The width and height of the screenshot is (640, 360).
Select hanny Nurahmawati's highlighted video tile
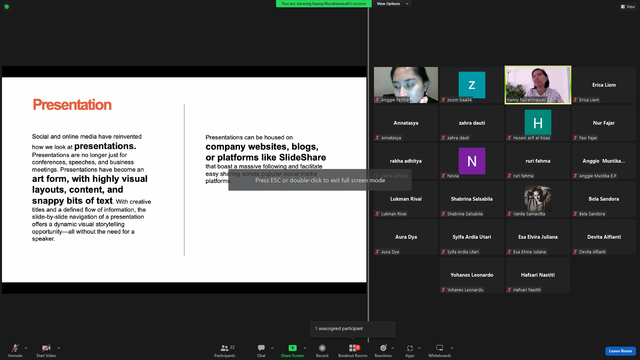coord(538,85)
